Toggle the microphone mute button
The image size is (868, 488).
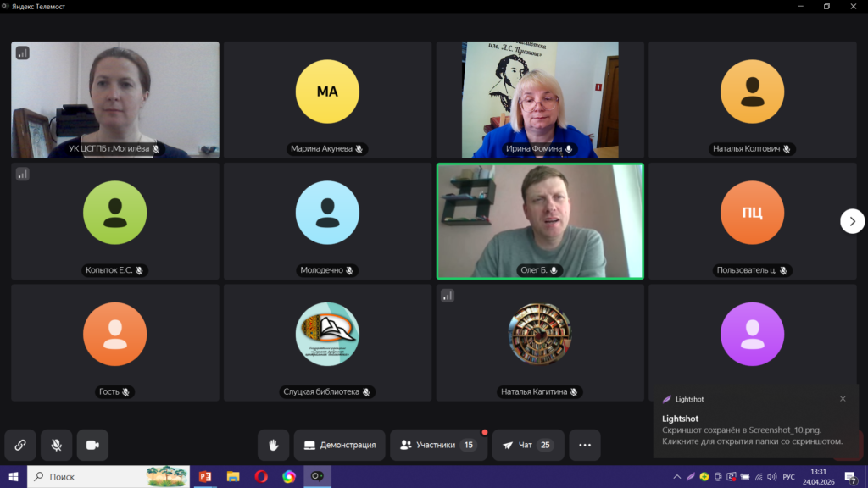[x=56, y=445]
